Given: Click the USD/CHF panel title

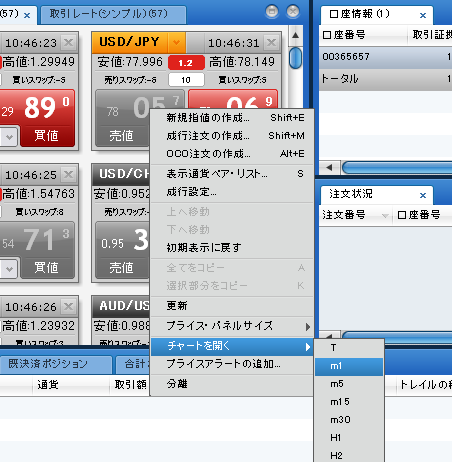Looking at the screenshot, I should tap(123, 174).
